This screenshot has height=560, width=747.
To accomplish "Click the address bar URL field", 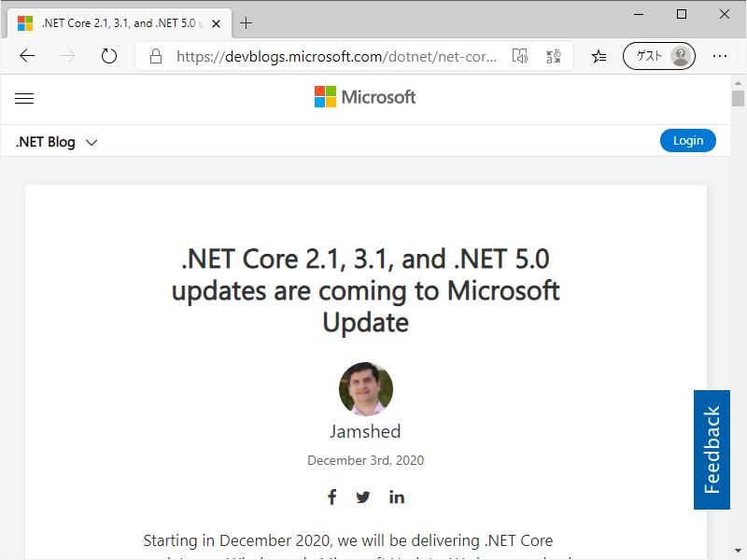I will [x=336, y=56].
